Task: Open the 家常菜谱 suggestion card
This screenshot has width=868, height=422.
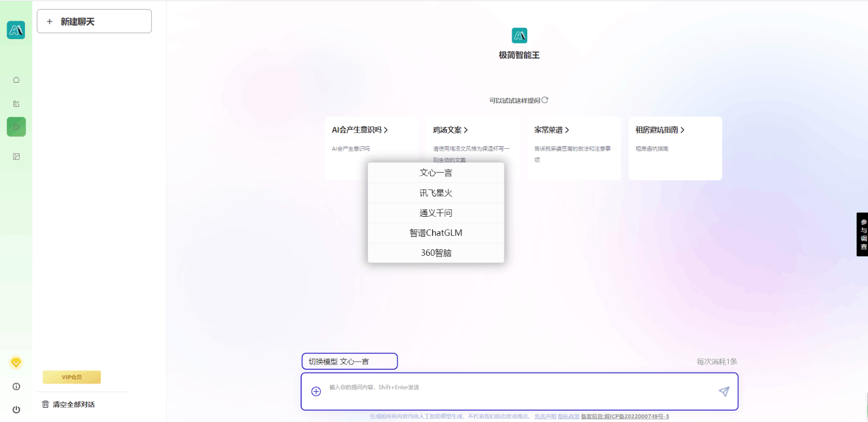Action: click(574, 148)
